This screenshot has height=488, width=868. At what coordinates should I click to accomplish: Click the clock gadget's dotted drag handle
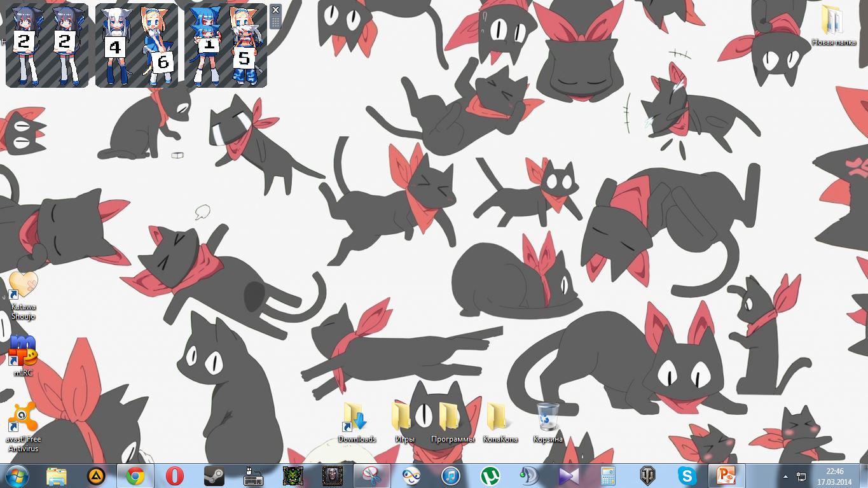275,22
